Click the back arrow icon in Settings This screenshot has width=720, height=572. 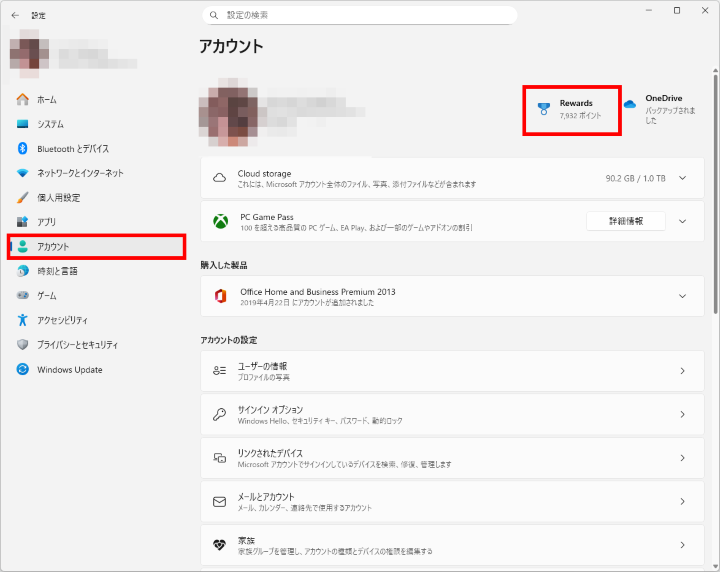click(x=15, y=16)
